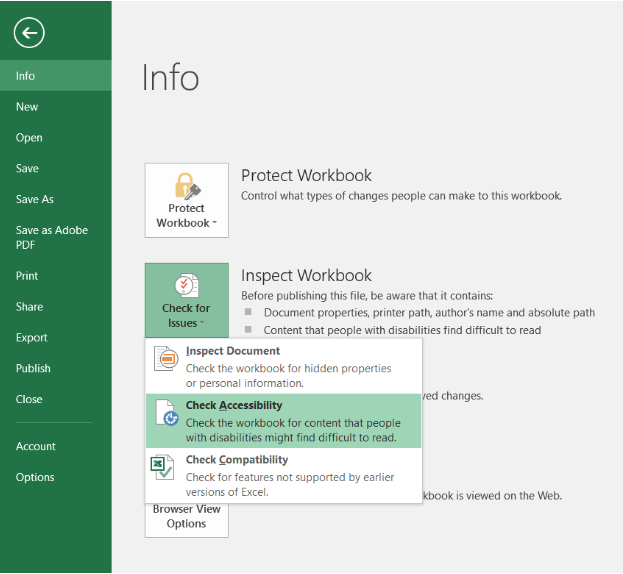Image resolution: width=623 pixels, height=574 pixels.
Task: Click Save in the left sidebar
Action: [x=27, y=169]
